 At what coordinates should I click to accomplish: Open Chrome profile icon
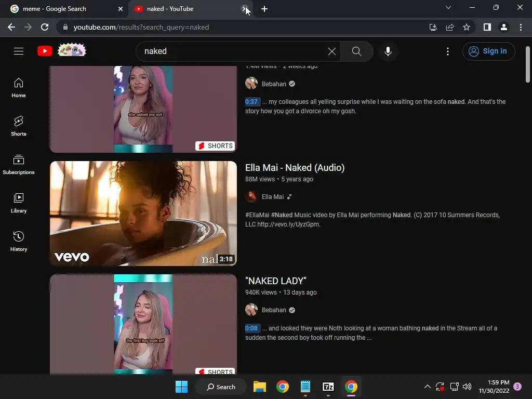coord(504,27)
